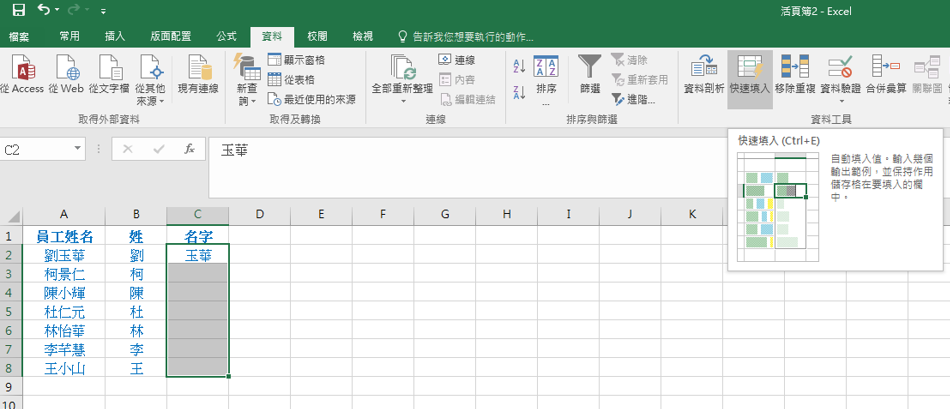Viewport: 950px width, 409px height.
Task: Click the 快速填入 Flash Fill icon
Action: tap(749, 68)
